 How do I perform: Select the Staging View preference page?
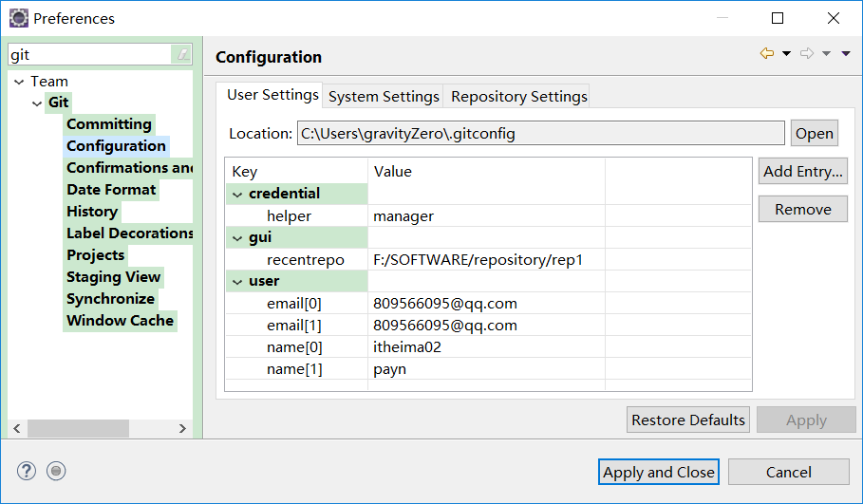click(x=114, y=277)
